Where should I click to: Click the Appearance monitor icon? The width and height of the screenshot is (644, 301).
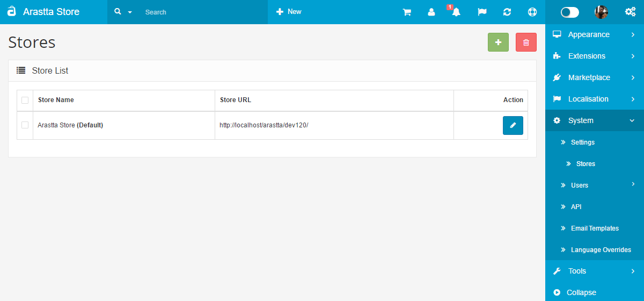[557, 34]
